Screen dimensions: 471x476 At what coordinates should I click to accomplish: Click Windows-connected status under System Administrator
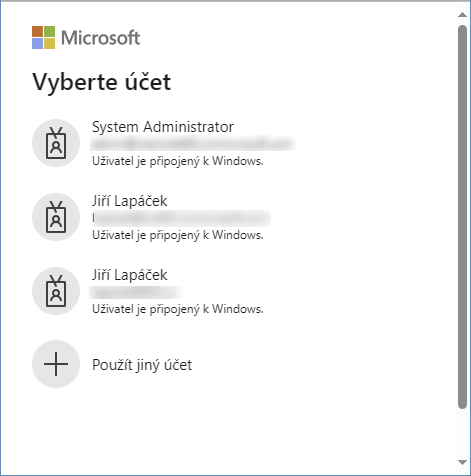coord(178,161)
